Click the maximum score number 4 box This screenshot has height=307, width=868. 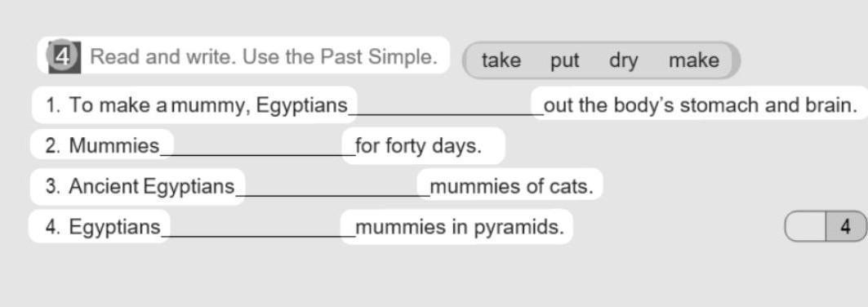point(846,226)
